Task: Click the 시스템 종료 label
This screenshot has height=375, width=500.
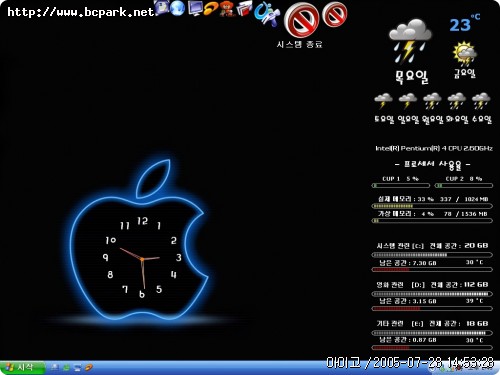Action: click(300, 44)
